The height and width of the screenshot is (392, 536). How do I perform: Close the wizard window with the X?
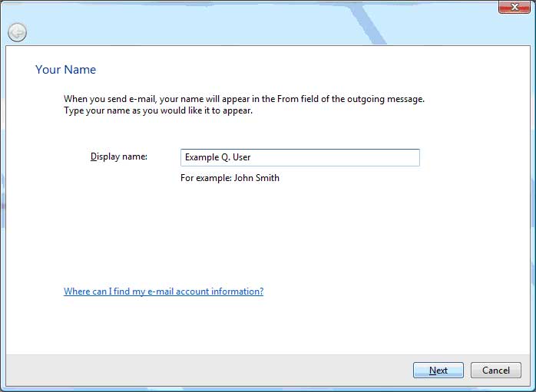[x=514, y=7]
